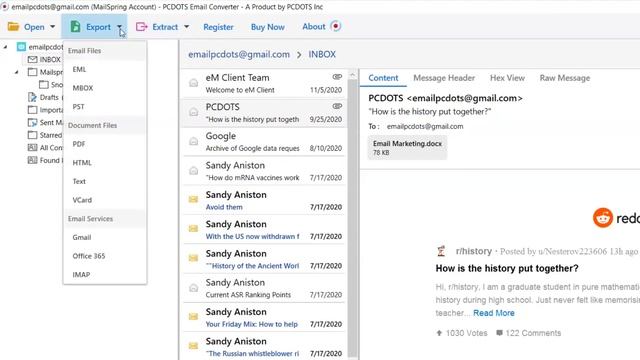Click the Extract icon in toolbar

pos(142,27)
